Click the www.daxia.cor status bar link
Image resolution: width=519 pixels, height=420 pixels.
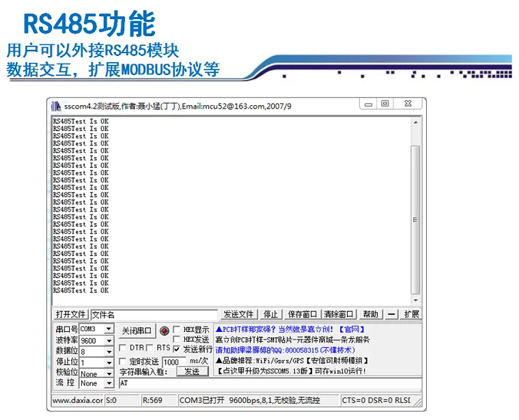[77, 400]
